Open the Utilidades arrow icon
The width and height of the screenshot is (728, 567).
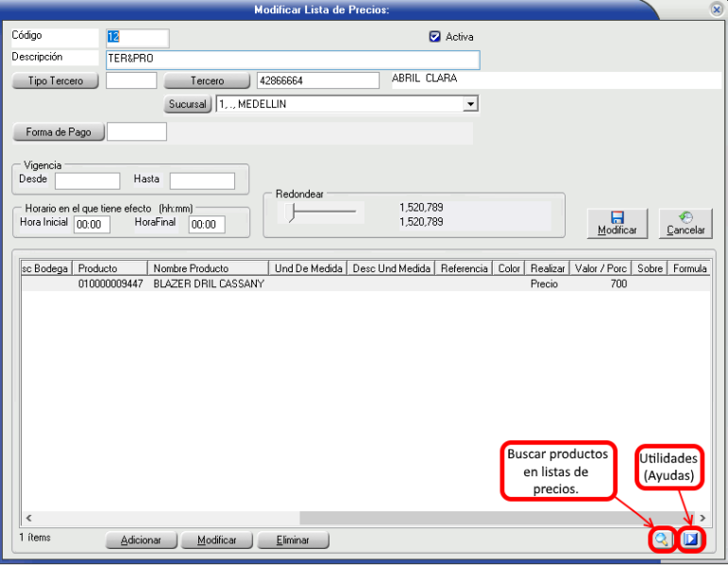691,540
